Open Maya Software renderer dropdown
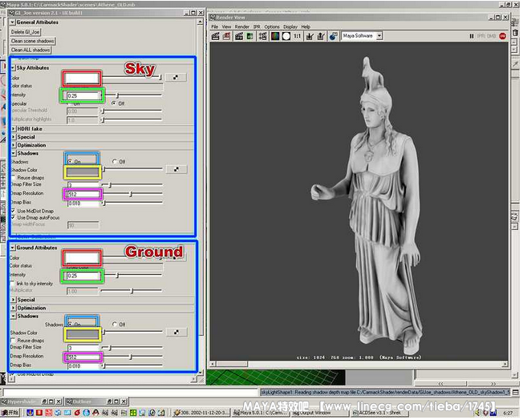This screenshot has width=523, height=420. pyautogui.click(x=379, y=35)
